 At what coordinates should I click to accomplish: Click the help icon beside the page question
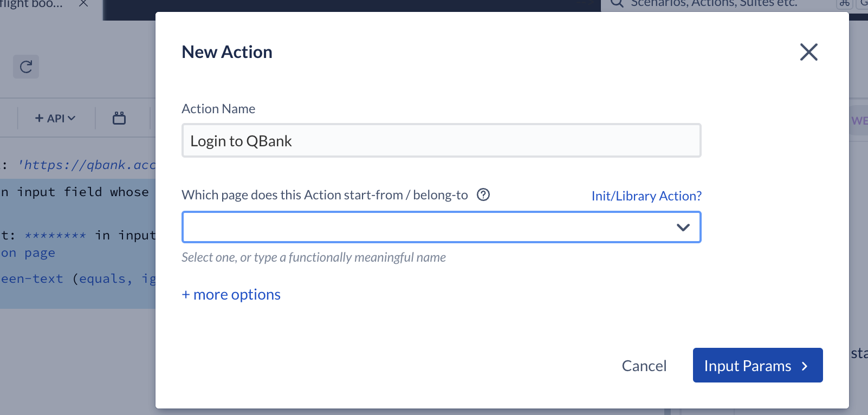(483, 195)
